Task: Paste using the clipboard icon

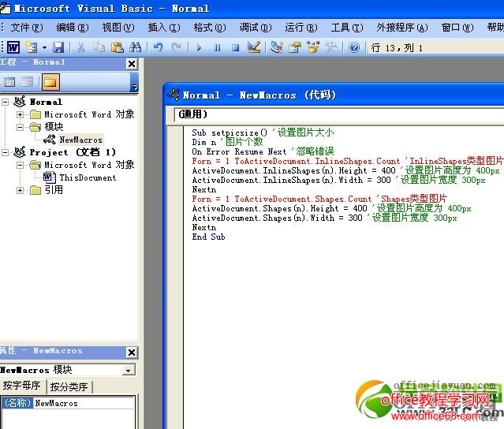Action: 118,47
